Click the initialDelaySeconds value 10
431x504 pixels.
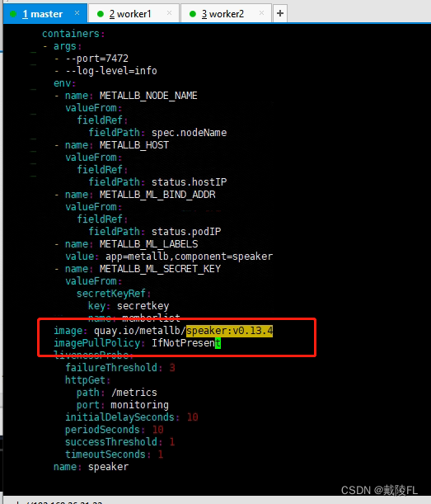coord(192,417)
